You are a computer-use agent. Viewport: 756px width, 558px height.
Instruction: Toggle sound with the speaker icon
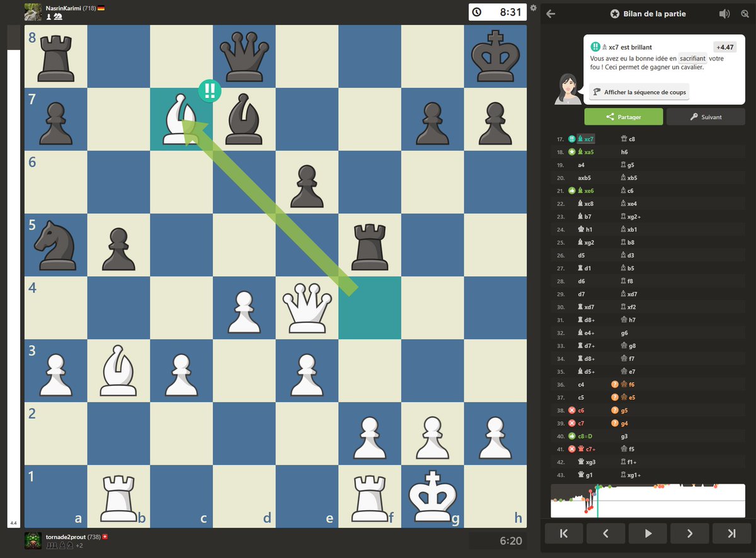(724, 13)
